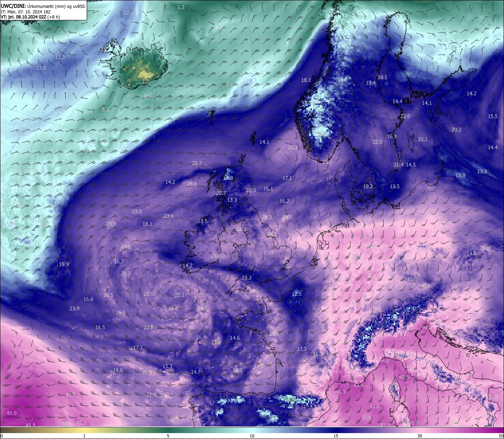Click the 13.4 value label
The height and width of the screenshot is (439, 504).
click(x=371, y=83)
